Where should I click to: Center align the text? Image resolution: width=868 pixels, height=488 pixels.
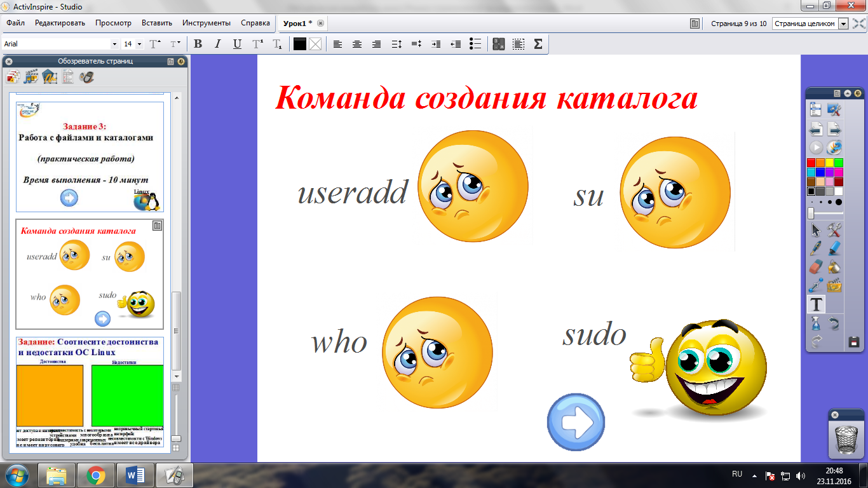point(357,44)
